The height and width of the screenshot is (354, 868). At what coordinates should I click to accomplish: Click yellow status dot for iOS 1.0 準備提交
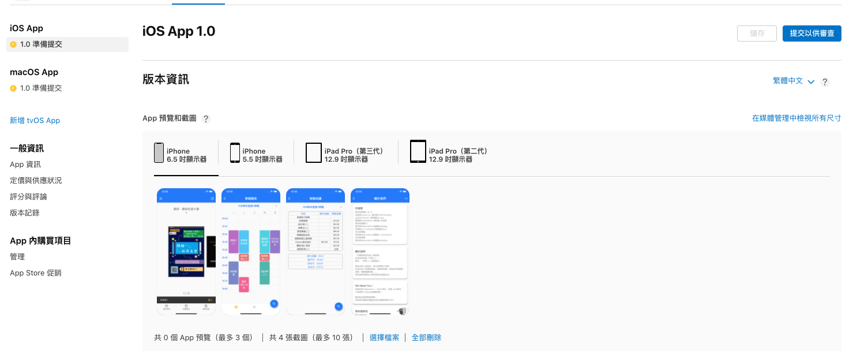(13, 44)
